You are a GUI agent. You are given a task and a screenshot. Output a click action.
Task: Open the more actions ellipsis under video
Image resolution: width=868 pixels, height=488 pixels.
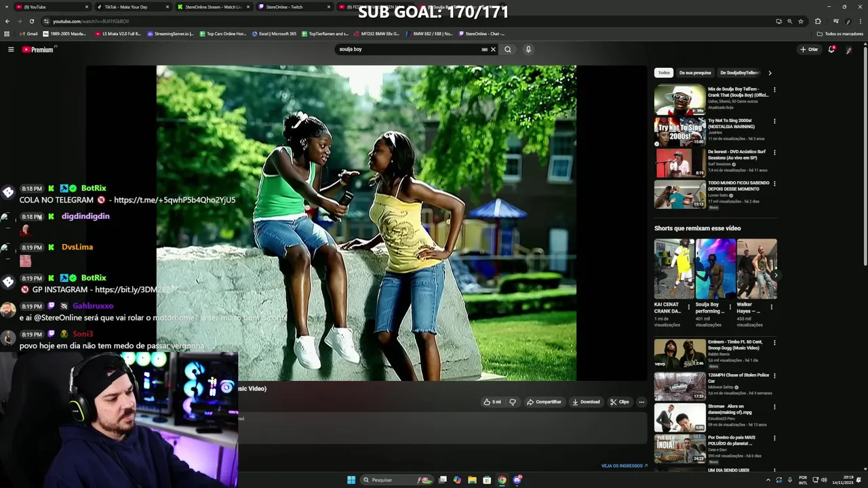click(x=642, y=402)
